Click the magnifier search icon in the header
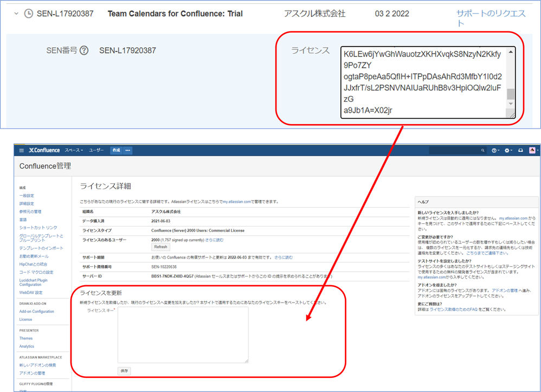 482,150
